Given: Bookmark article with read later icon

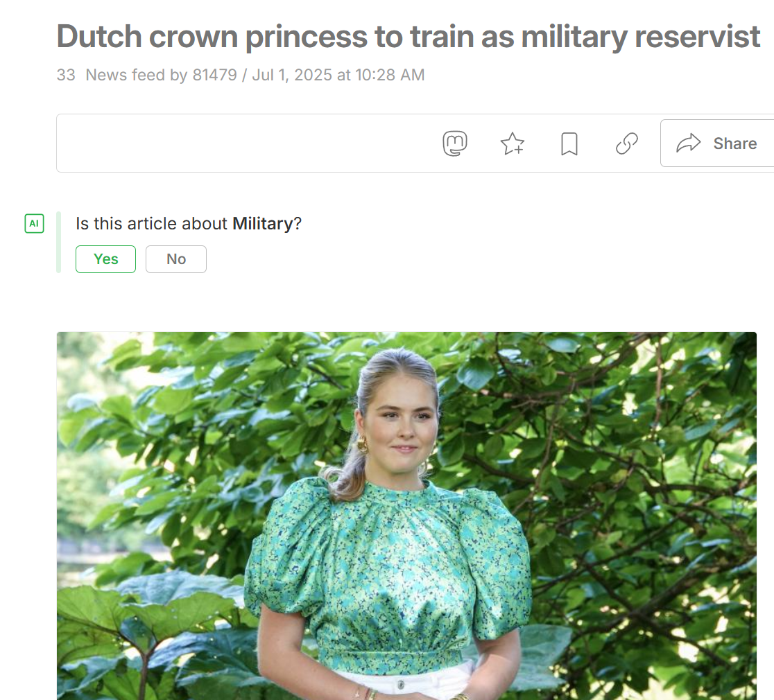Looking at the screenshot, I should pyautogui.click(x=569, y=143).
